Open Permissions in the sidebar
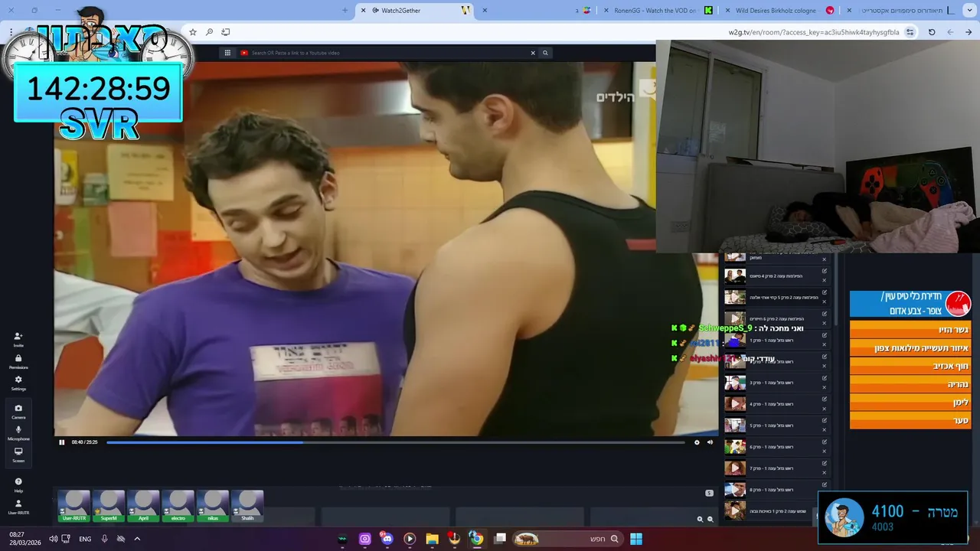The image size is (980, 551). pos(18,361)
